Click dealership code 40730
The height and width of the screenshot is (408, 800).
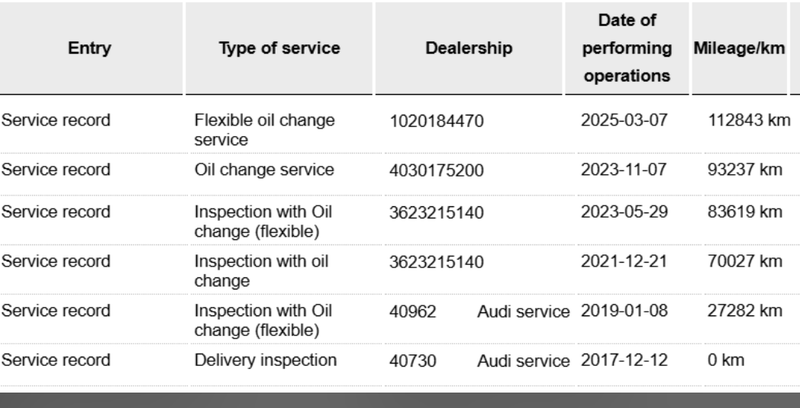click(413, 360)
